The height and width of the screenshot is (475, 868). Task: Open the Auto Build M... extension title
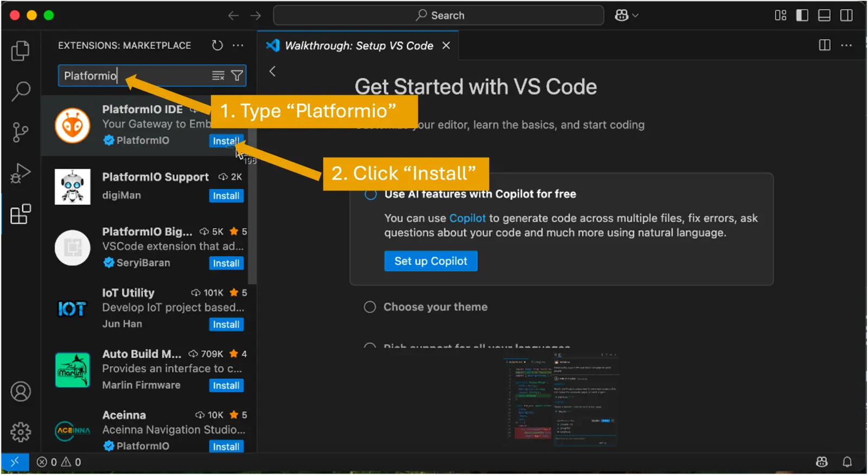tap(142, 354)
